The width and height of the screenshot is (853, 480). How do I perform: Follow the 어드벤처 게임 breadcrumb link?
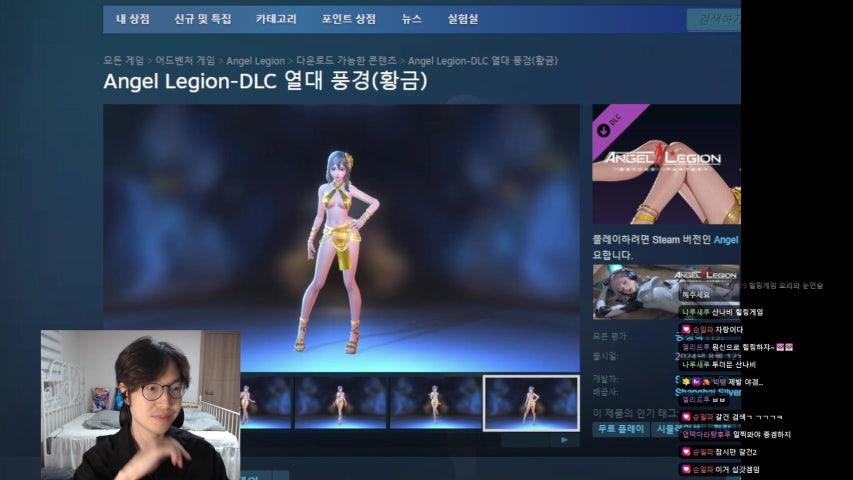(186, 60)
